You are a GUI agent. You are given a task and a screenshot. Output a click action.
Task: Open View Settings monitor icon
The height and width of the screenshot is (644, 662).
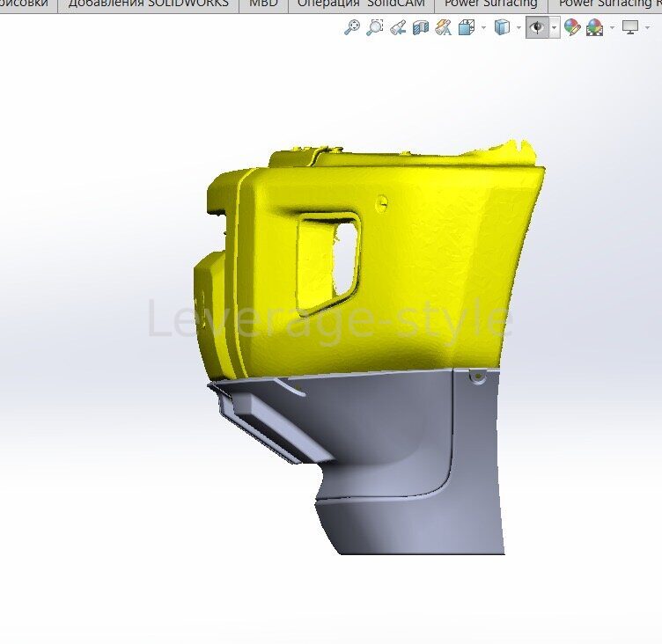[x=629, y=27]
